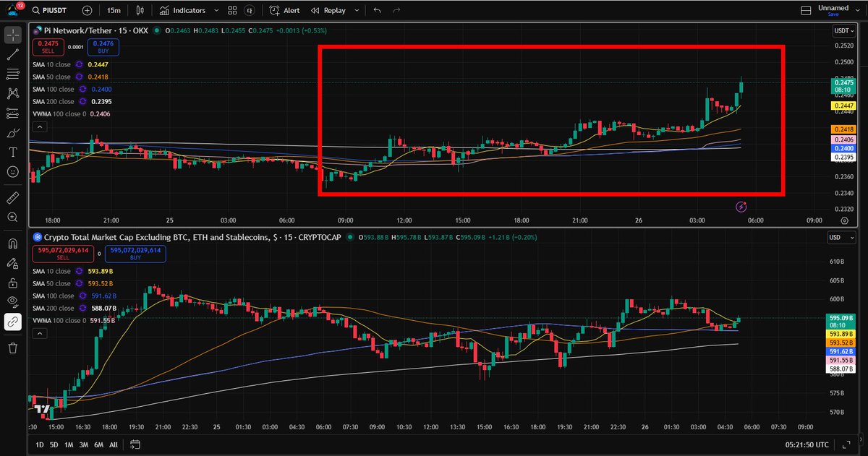
Task: Change the 15m time interval
Action: point(114,11)
